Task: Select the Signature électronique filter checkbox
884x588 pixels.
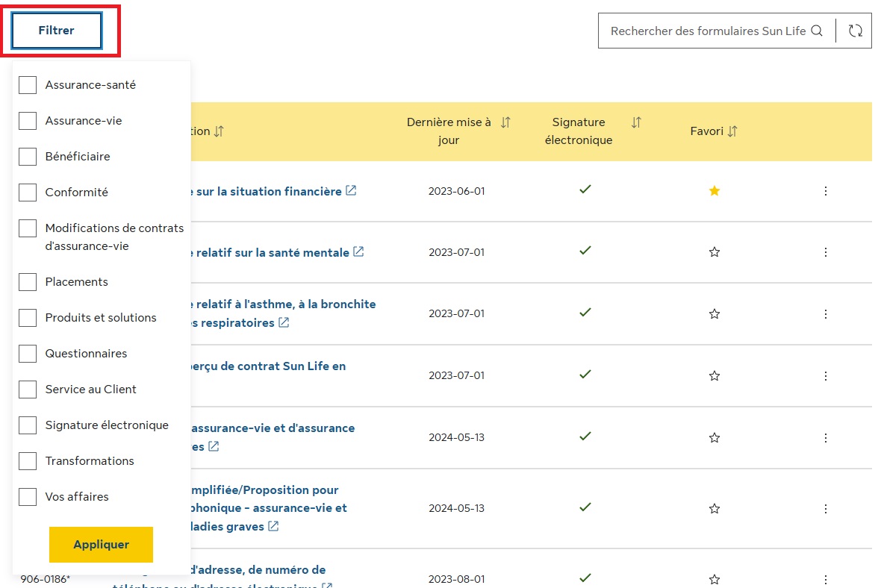Action: 28,425
